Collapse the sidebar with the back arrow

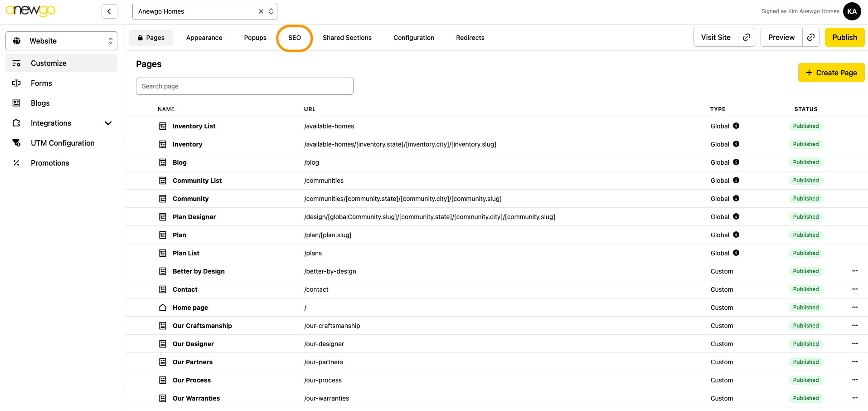[x=109, y=11]
